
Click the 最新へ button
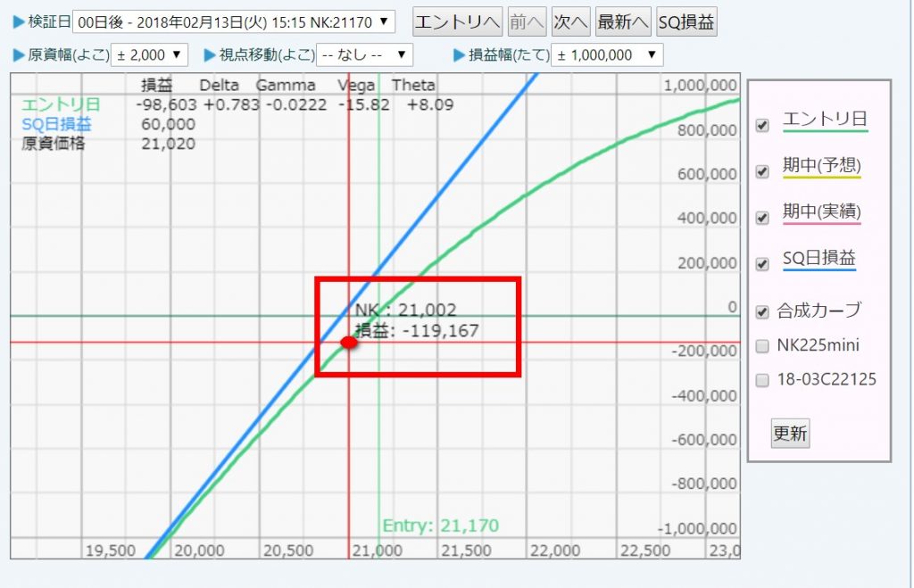point(623,22)
